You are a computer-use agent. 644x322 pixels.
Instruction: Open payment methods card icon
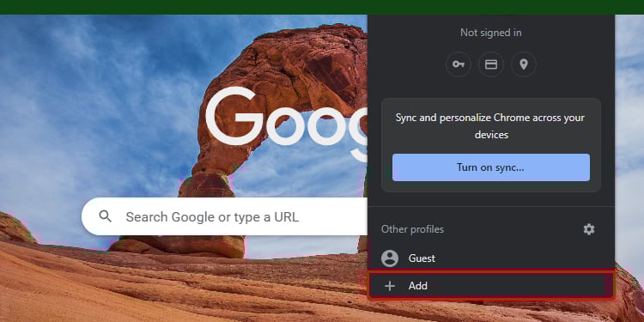[x=491, y=64]
